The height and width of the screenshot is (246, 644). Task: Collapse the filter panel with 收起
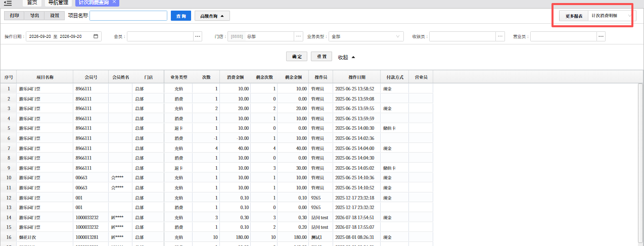[347, 57]
